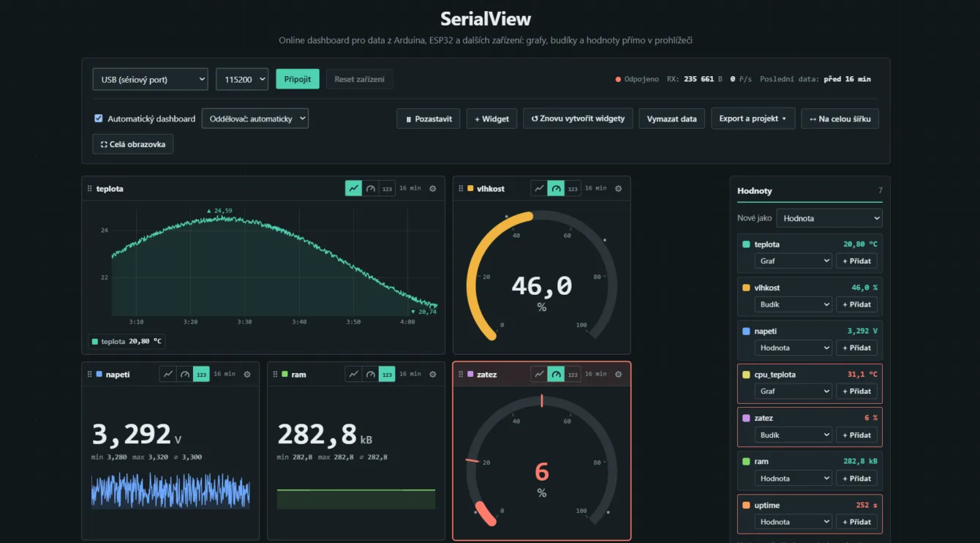Open settings gear of the vlhkost widget
The width and height of the screenshot is (980, 543).
point(619,189)
